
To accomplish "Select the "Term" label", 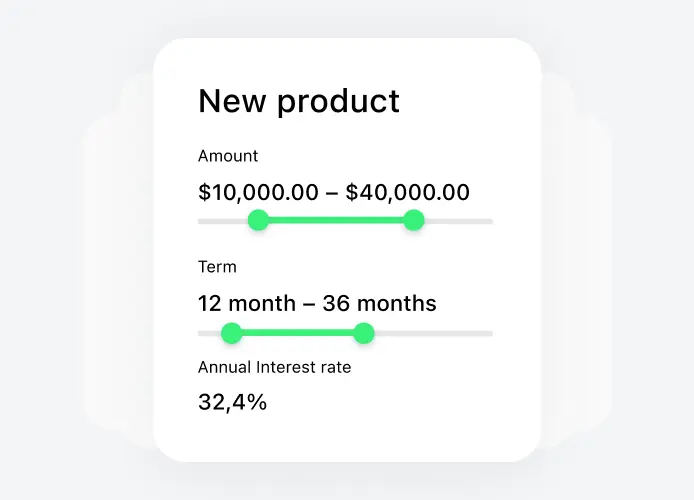I will 217,267.
